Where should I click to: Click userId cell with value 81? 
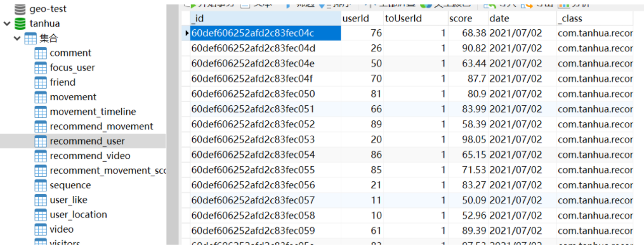pyautogui.click(x=362, y=94)
